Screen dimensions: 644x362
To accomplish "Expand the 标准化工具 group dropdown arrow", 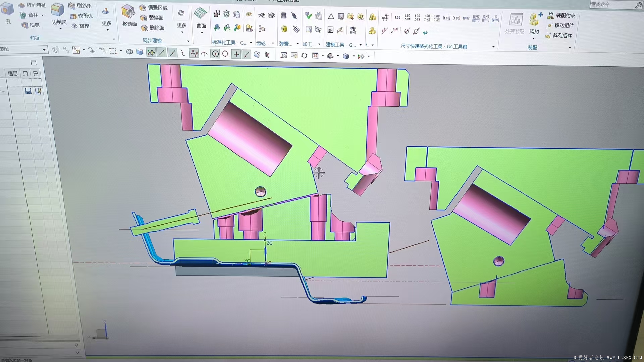I will click(x=251, y=43).
